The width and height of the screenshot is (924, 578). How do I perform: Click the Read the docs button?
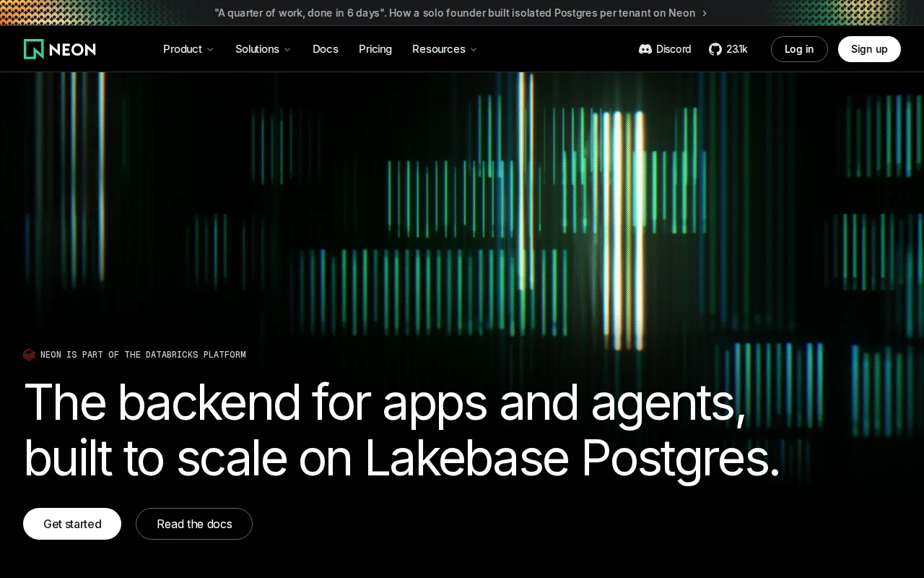(194, 524)
